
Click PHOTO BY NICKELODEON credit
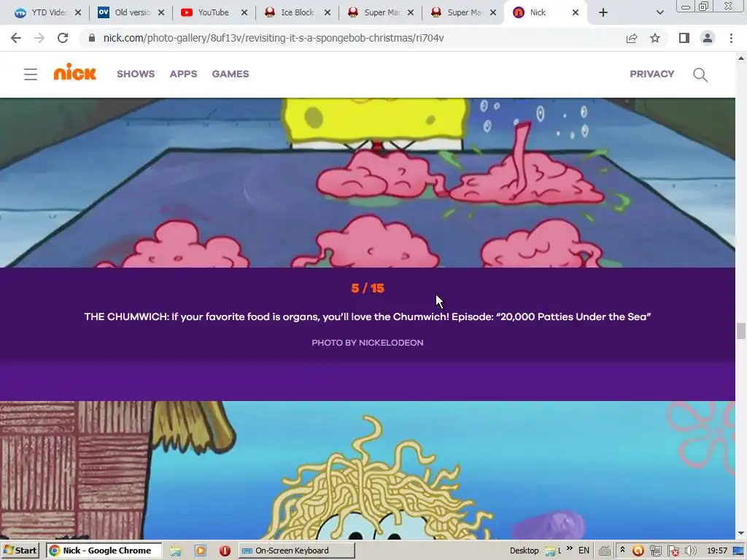pos(368,343)
